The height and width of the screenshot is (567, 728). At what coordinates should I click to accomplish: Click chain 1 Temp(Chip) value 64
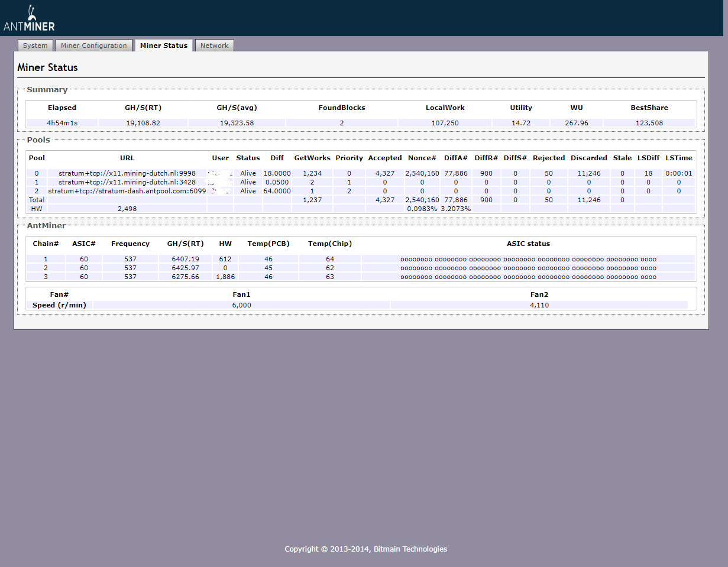pos(330,259)
